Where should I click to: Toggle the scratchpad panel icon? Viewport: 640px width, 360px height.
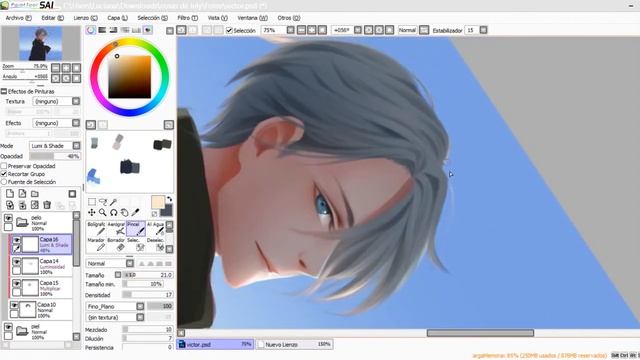(148, 30)
